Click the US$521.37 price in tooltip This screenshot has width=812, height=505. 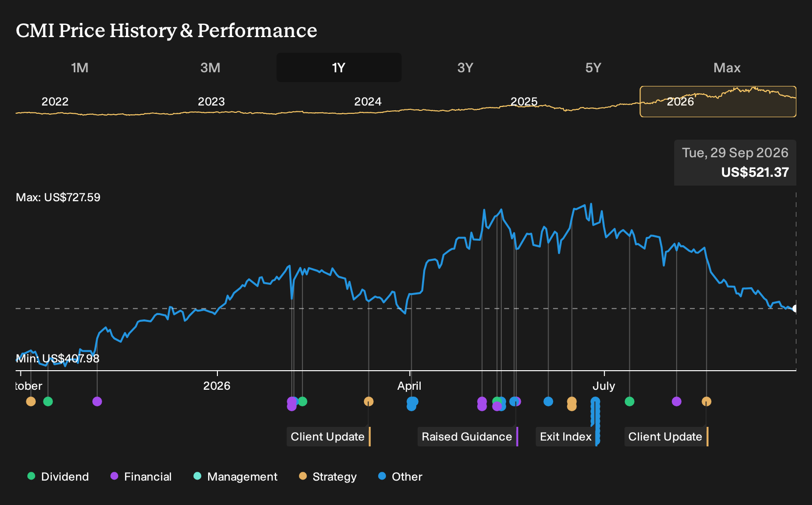click(755, 172)
